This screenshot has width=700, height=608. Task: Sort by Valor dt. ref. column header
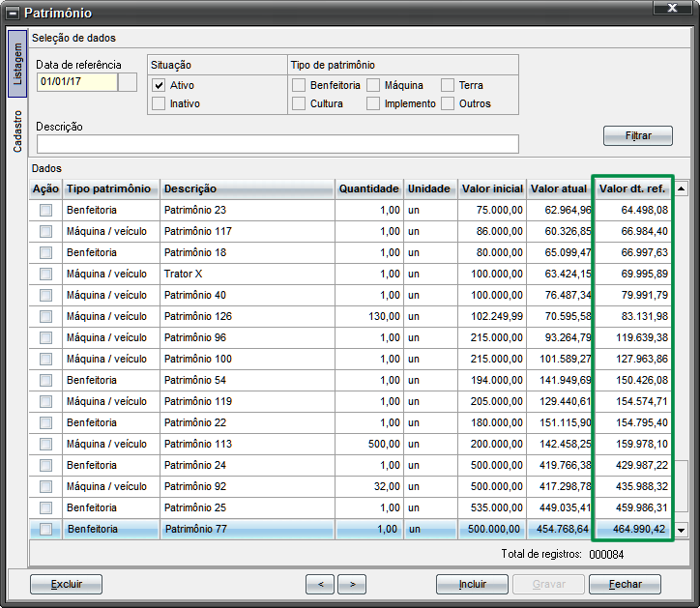(x=632, y=188)
